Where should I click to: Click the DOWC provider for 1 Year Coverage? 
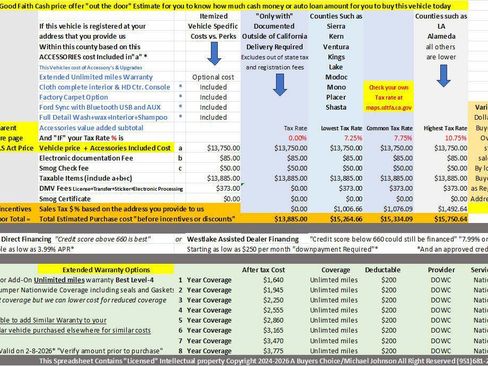point(441,280)
